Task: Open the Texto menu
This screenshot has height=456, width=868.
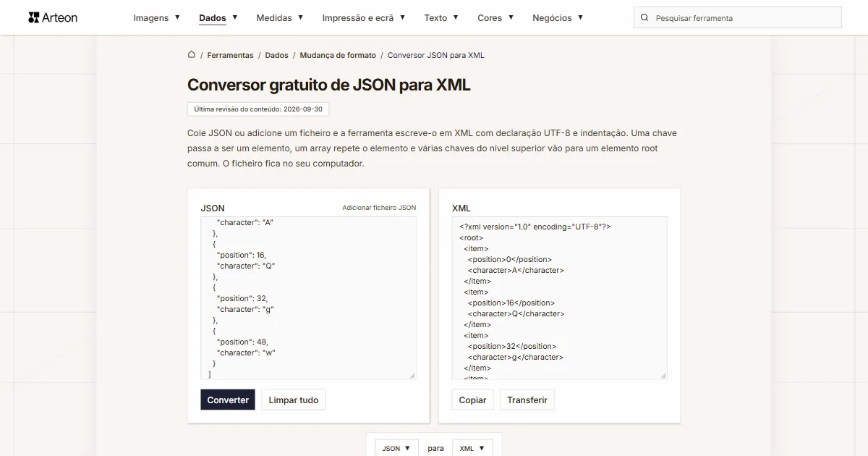Action: [441, 17]
